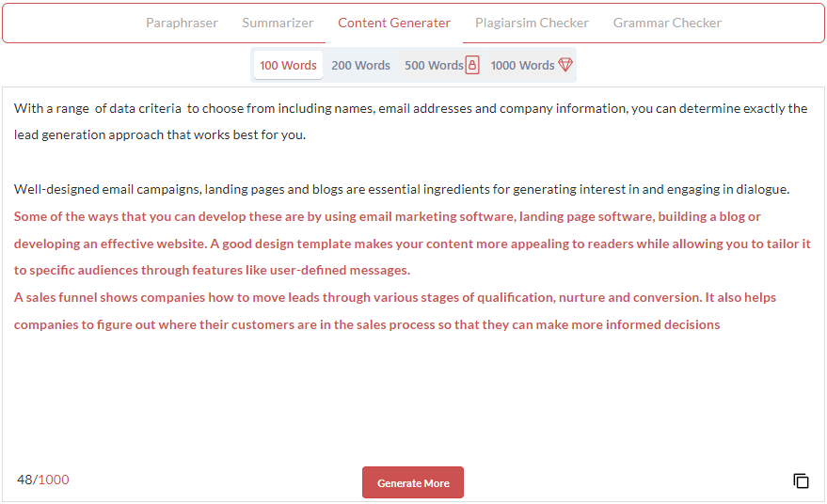The width and height of the screenshot is (827, 504).
Task: Click the 48/1000 word counter
Action: pyautogui.click(x=42, y=480)
